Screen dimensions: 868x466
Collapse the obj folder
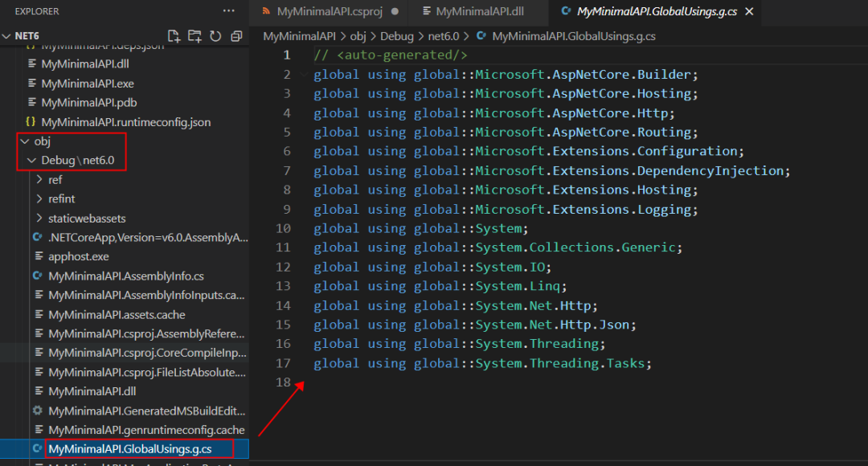click(x=24, y=141)
